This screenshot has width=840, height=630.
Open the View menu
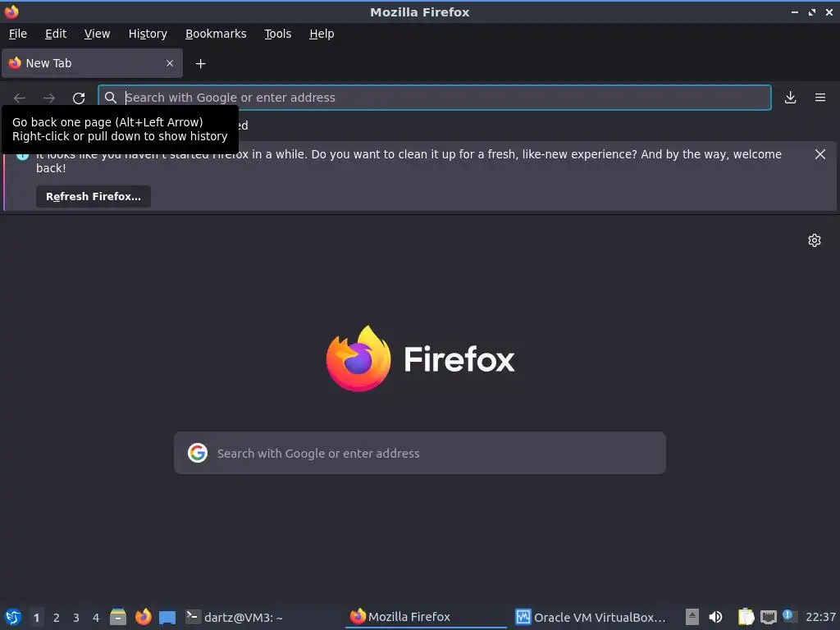pyautogui.click(x=97, y=34)
